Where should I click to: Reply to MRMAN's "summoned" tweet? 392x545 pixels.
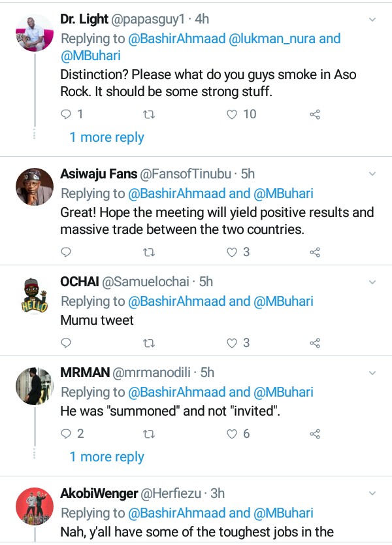point(65,434)
